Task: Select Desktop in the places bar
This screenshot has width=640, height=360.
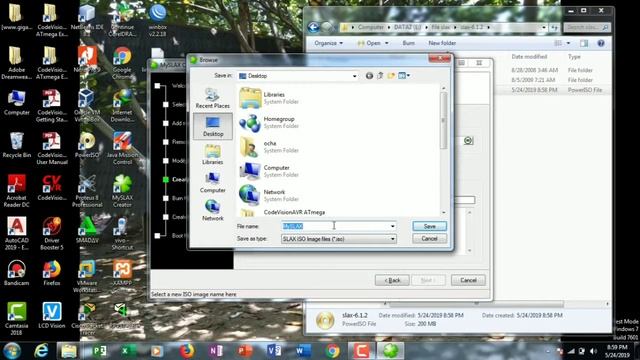Action: [x=213, y=127]
